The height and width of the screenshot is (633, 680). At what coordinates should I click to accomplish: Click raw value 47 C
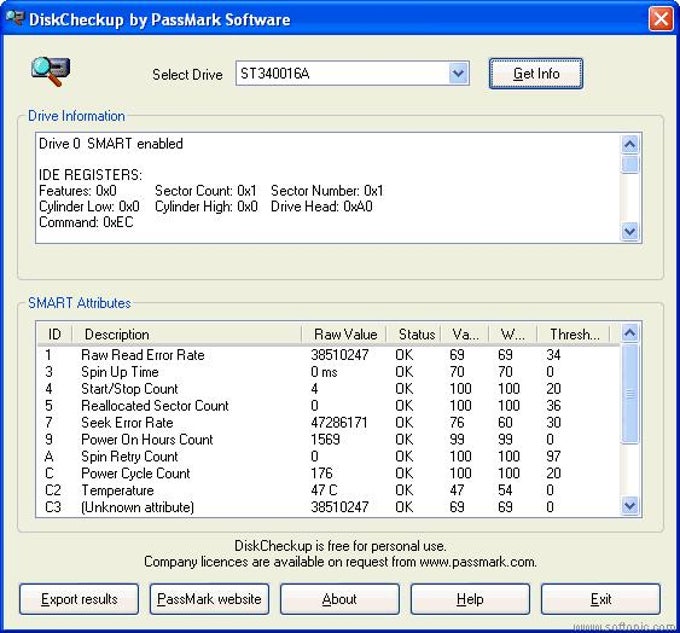pos(324,490)
